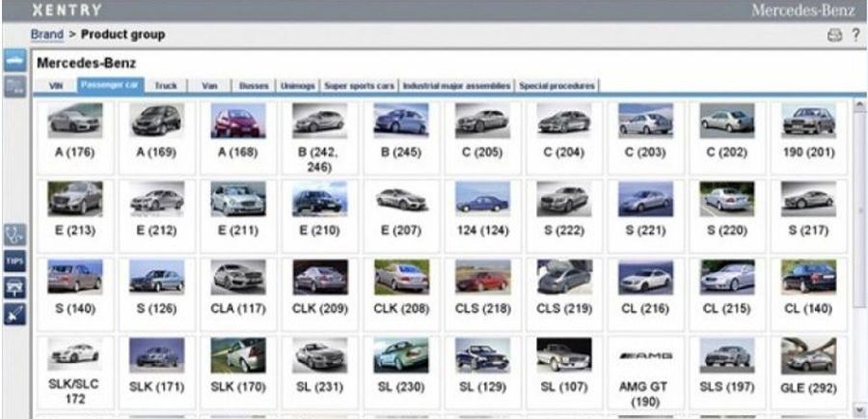Choose AMG GT (190) model
Image resolution: width=868 pixels, height=419 pixels.
[645, 373]
